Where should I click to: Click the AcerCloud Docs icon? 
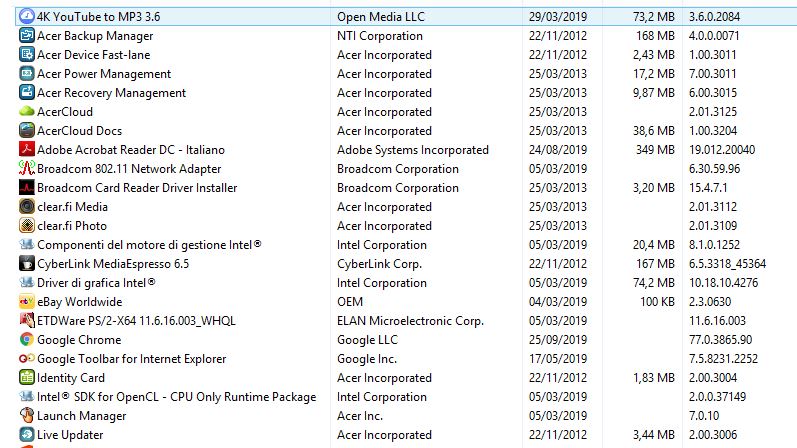[26, 130]
